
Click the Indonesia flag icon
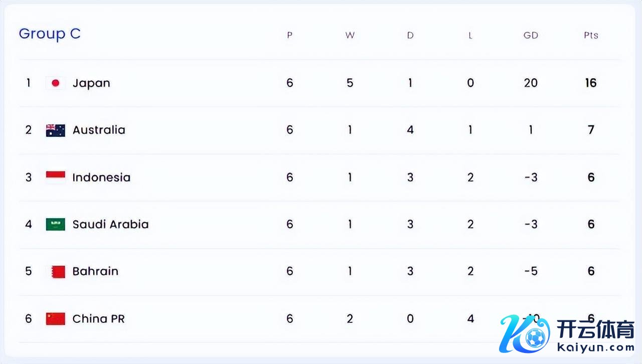(x=56, y=177)
